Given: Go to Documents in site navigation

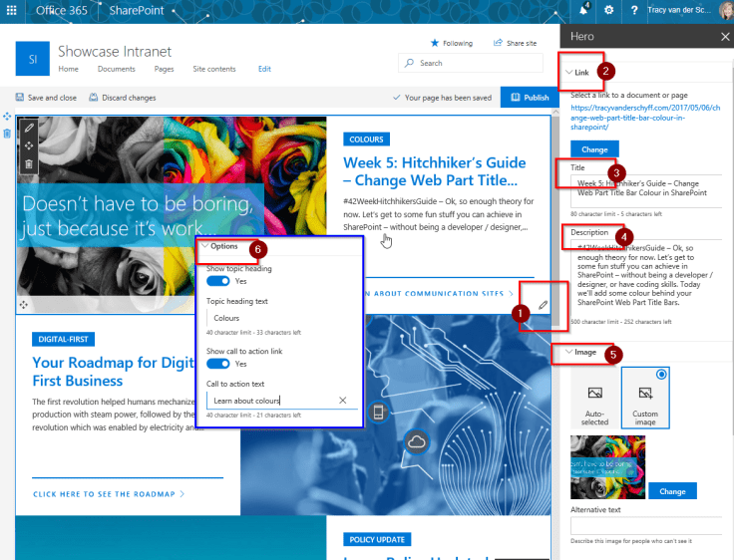Looking at the screenshot, I should pos(116,69).
